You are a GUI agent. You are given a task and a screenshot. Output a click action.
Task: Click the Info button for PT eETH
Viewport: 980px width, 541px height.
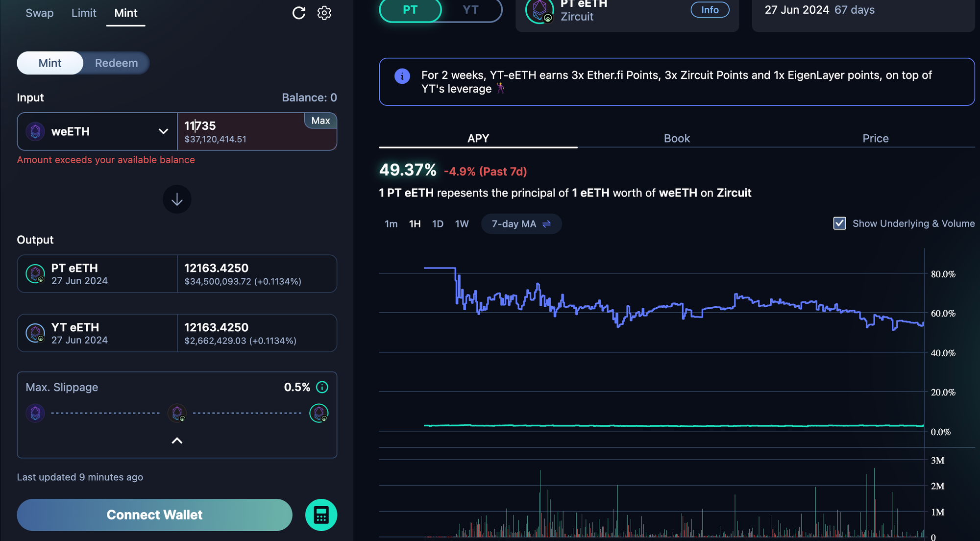[x=710, y=10]
